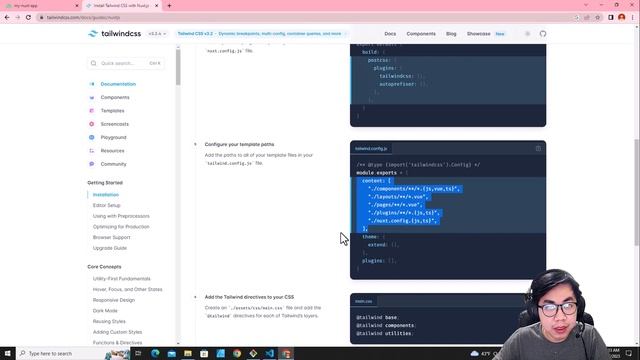Screen dimensions: 640x360
Task: Click the Community sidebar icon
Action: click(x=91, y=164)
